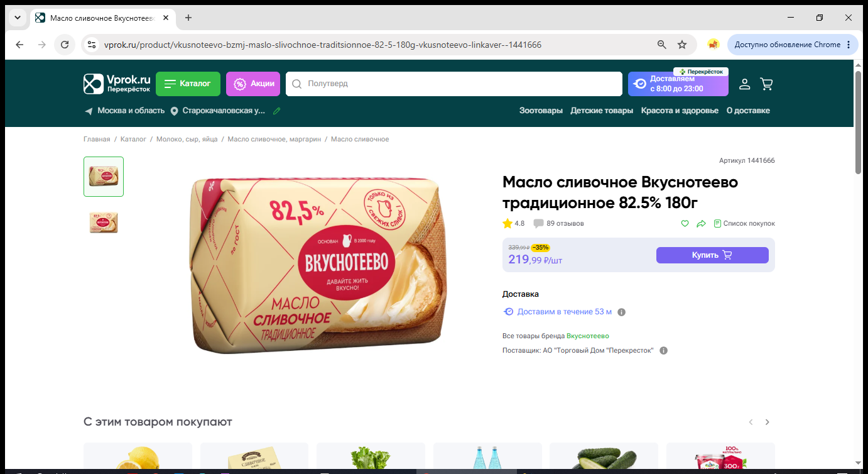Viewport: 868px width, 474px height.
Task: Click the 219,99 ₽/шт price
Action: [x=535, y=259]
